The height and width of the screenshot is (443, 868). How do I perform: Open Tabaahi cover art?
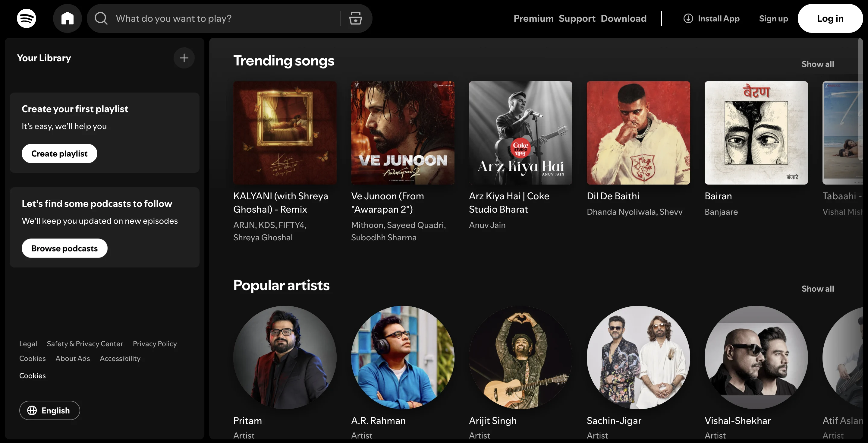(x=843, y=133)
